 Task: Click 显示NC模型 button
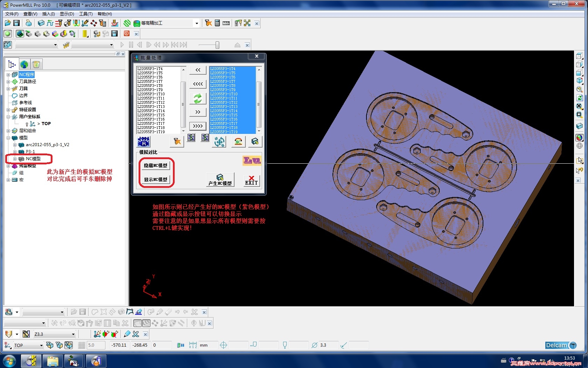tap(156, 179)
